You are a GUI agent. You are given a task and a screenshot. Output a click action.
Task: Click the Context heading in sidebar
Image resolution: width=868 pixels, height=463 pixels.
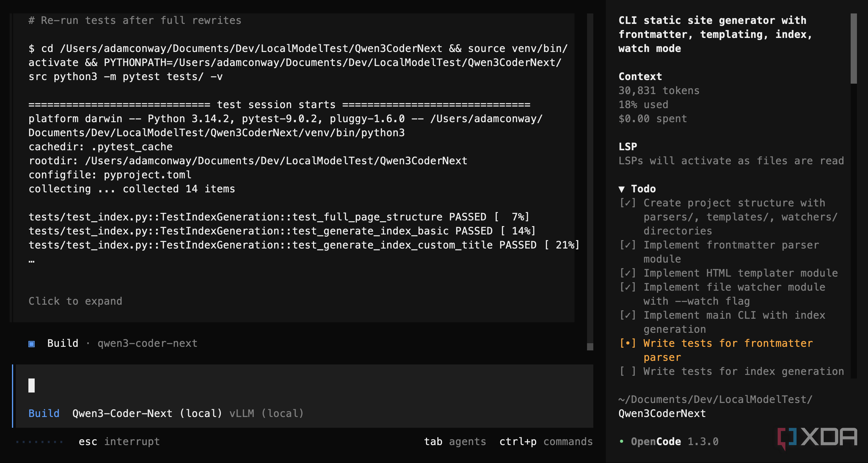[x=640, y=77]
